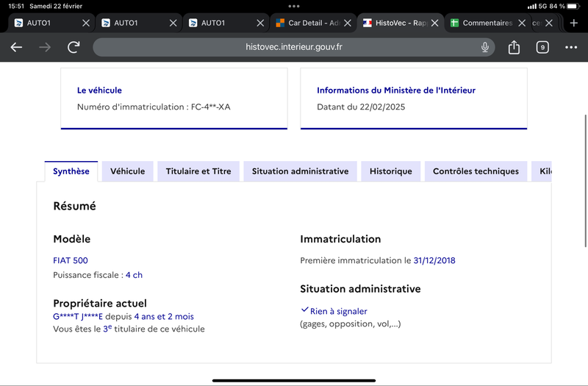Screen dimensions: 588x386
Task: Close the HistoVec tab
Action: (434, 23)
